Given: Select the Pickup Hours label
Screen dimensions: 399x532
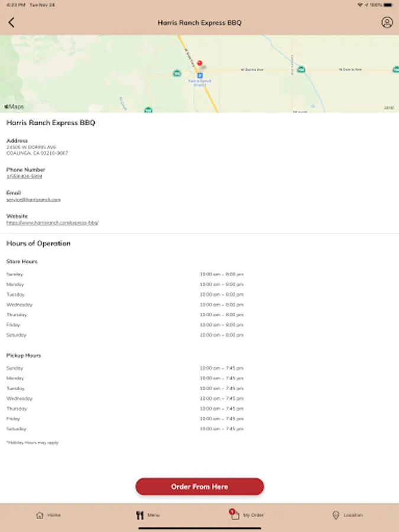Looking at the screenshot, I should [x=24, y=355].
